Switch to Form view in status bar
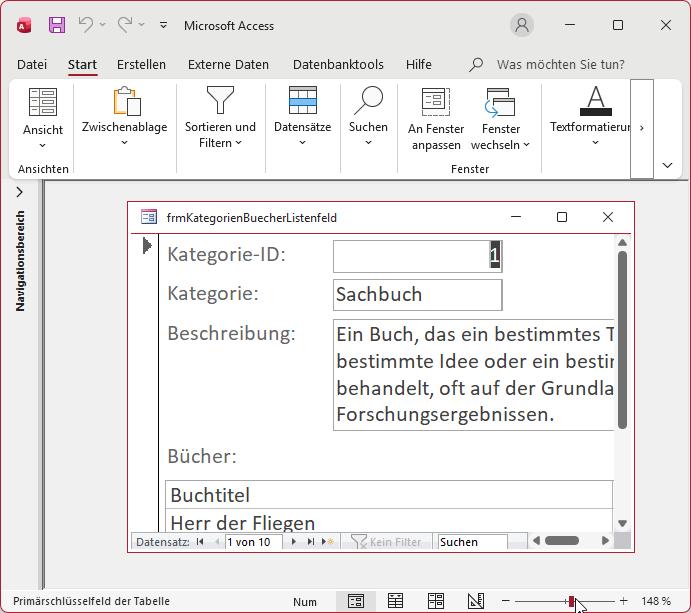The width and height of the screenshot is (691, 613). pos(356,601)
